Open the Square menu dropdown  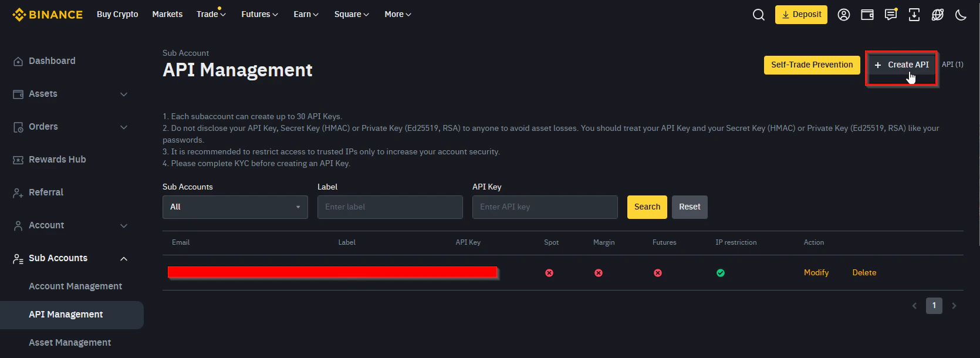coord(352,14)
